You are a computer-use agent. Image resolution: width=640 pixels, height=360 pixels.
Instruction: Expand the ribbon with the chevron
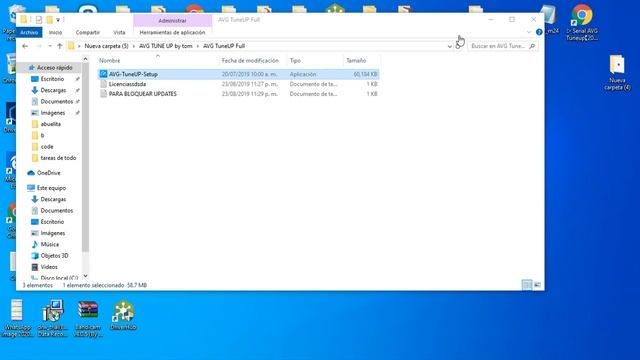click(529, 32)
